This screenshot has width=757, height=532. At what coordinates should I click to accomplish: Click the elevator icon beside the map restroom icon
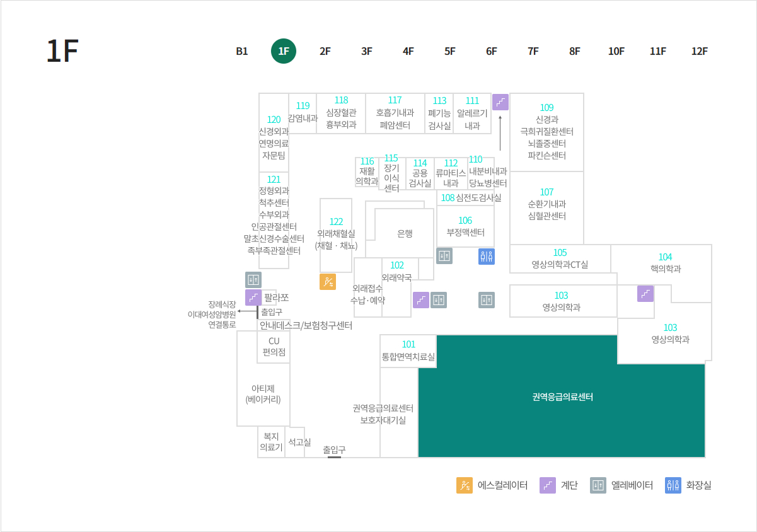click(x=444, y=256)
